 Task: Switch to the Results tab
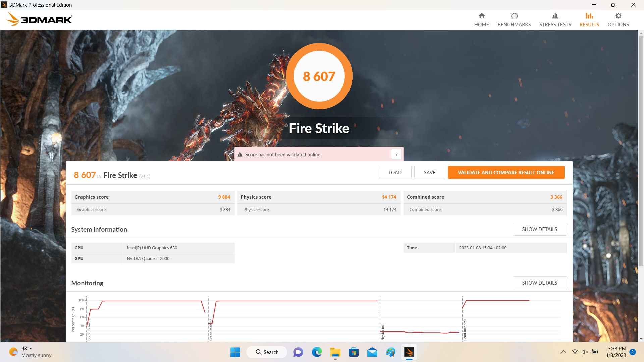[x=589, y=20]
